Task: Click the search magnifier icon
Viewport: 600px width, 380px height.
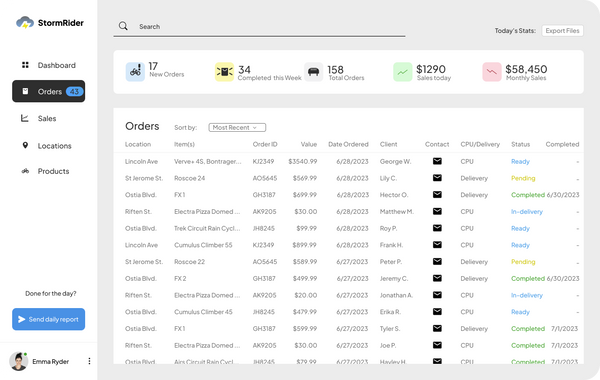Action: 123,26
